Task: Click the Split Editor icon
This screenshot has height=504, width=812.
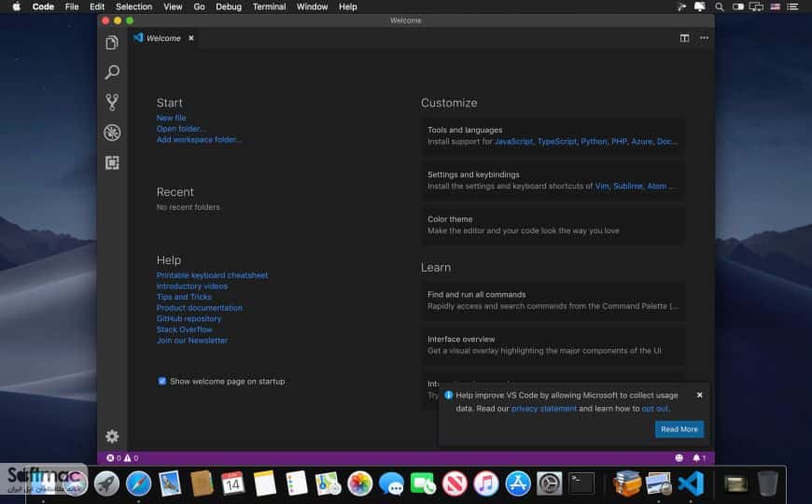Action: [685, 38]
